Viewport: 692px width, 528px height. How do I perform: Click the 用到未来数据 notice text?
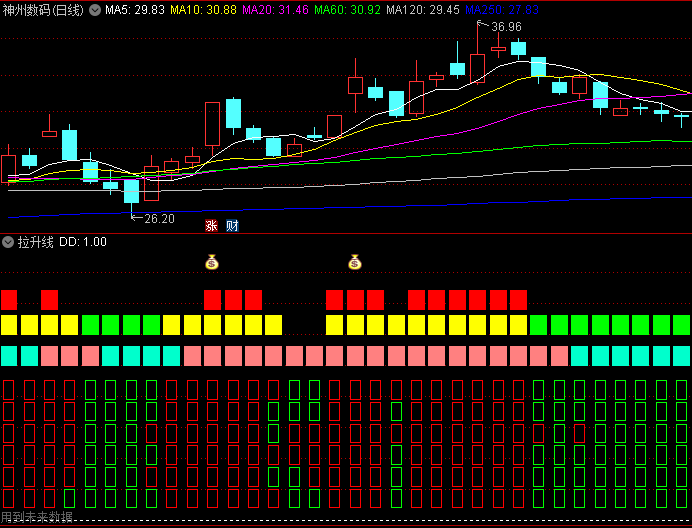(x=37, y=517)
